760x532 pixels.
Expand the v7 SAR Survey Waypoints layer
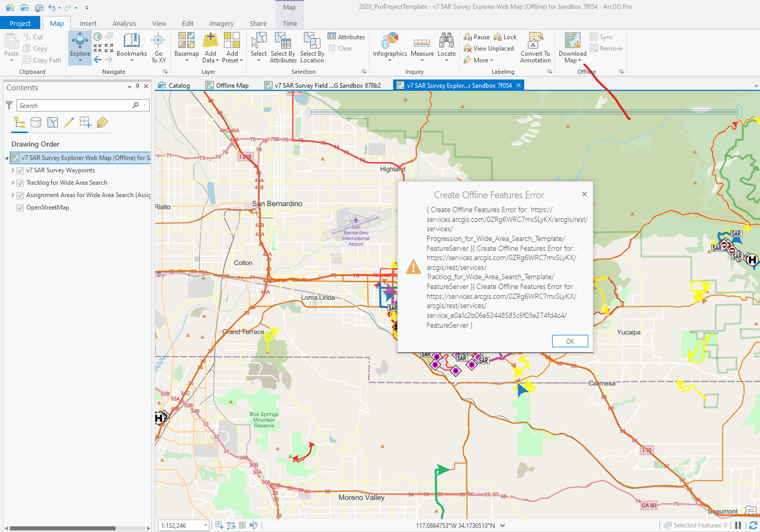tap(13, 170)
